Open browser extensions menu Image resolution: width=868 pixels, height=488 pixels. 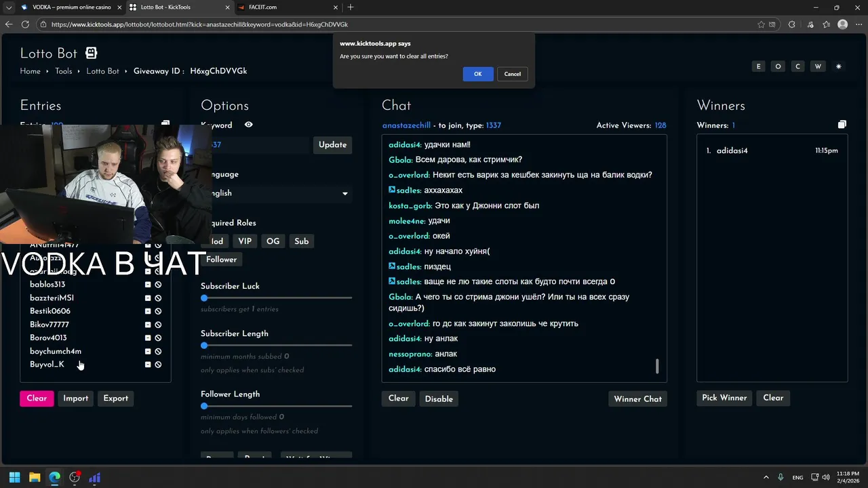click(x=791, y=24)
